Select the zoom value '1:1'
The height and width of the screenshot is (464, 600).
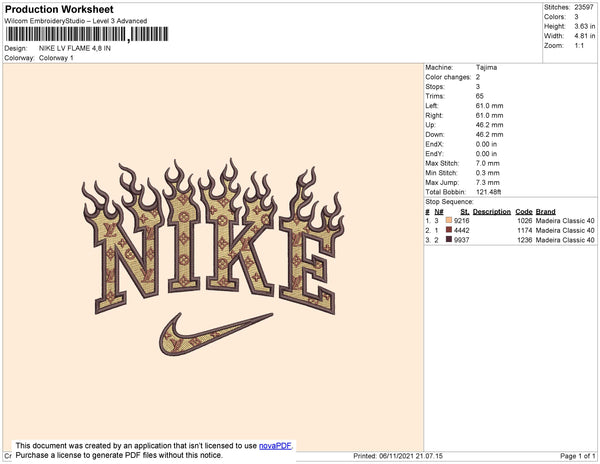(579, 46)
